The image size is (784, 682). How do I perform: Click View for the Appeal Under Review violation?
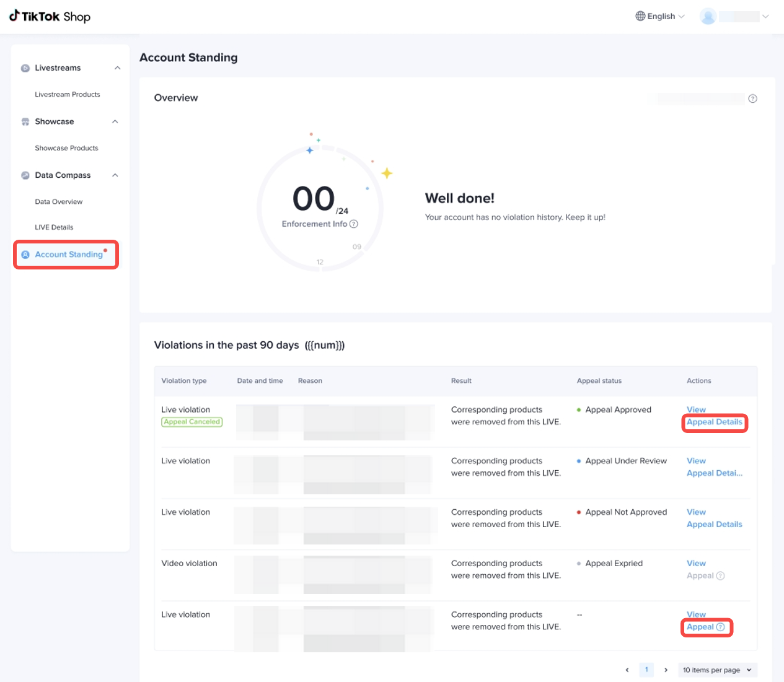(696, 461)
